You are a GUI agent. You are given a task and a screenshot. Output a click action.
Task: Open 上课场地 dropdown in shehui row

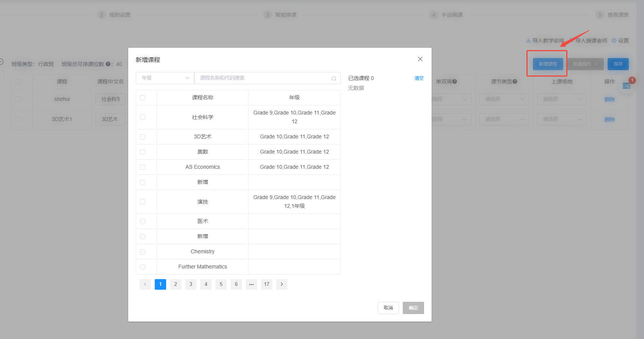coord(562,99)
